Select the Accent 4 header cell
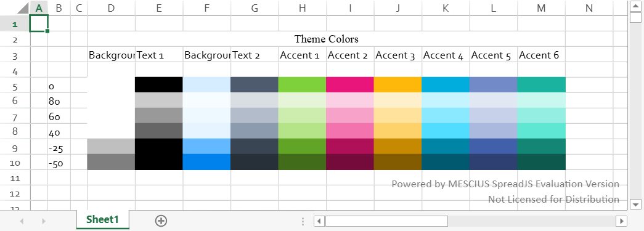Image resolution: width=644 pixels, height=231 pixels. click(x=446, y=55)
